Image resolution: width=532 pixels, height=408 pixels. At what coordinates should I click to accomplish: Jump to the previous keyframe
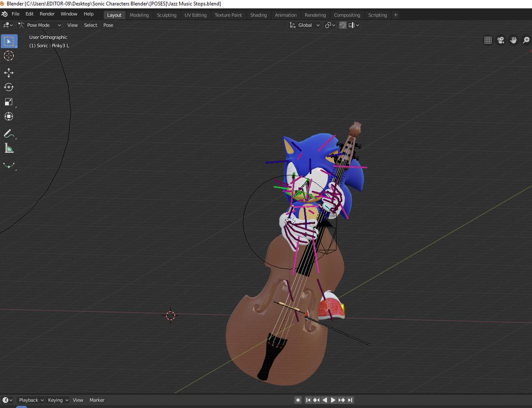[317, 400]
